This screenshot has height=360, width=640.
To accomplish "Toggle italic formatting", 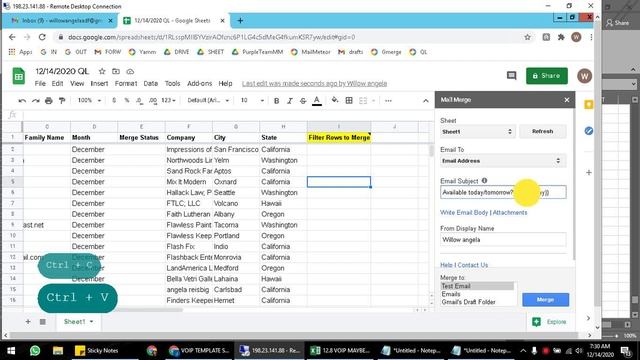I will coord(290,100).
